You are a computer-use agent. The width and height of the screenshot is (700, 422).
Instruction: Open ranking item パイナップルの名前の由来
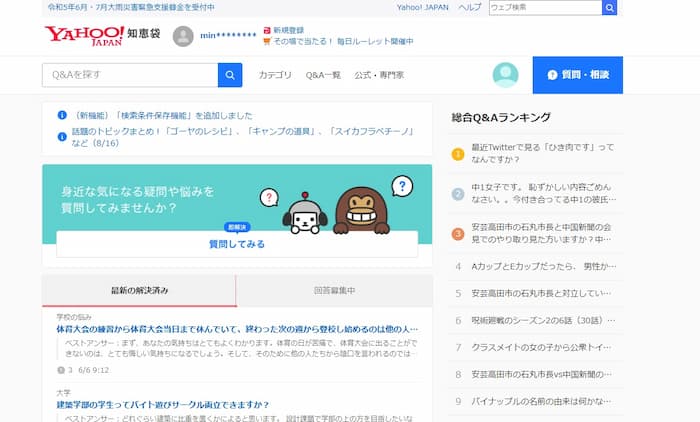click(542, 401)
